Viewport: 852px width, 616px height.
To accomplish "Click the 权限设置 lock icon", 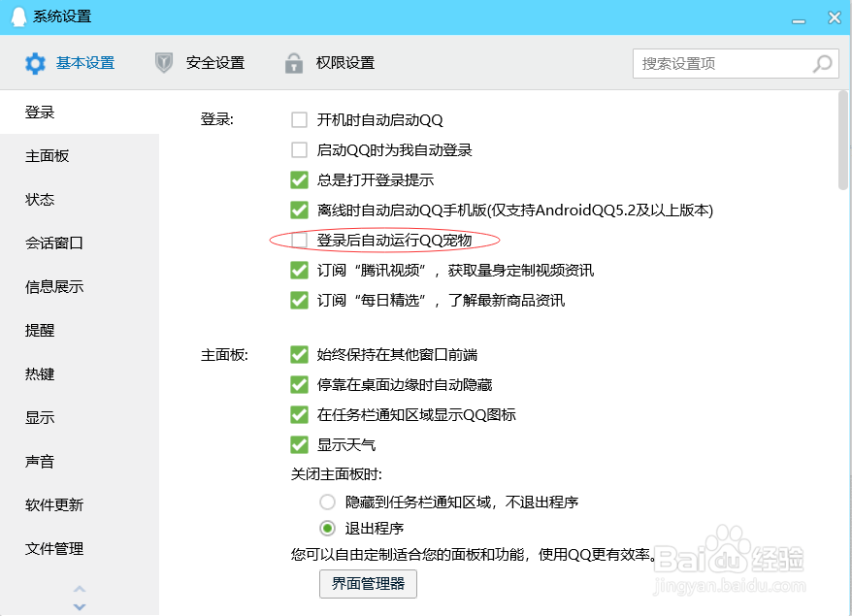I will (293, 62).
